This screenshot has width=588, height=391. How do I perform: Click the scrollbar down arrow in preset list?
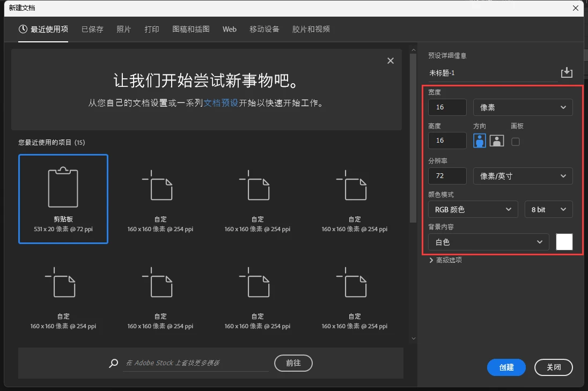click(x=413, y=338)
